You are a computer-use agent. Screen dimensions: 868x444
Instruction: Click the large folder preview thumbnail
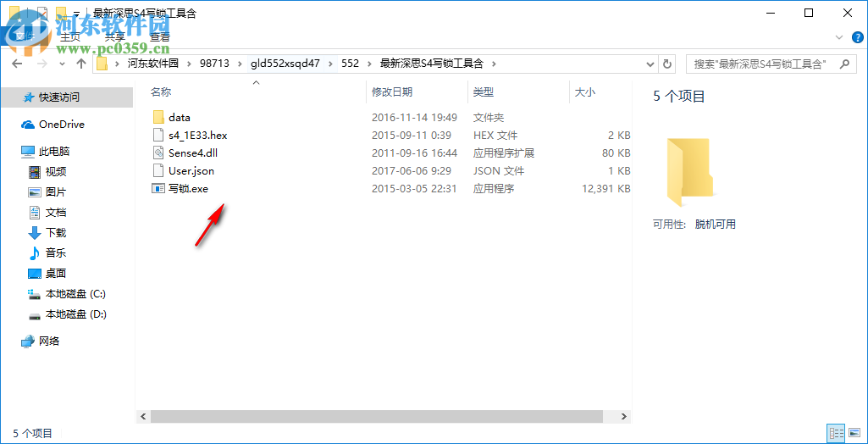point(691,172)
